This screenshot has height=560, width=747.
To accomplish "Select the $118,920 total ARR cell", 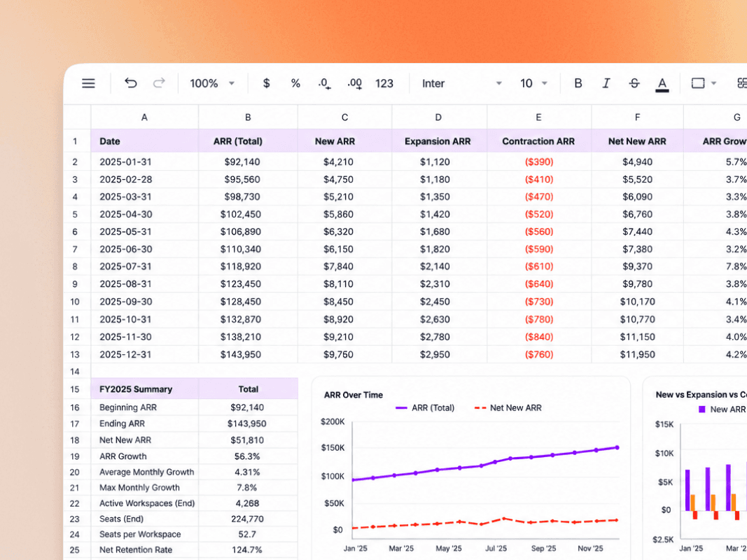I will tap(248, 266).
